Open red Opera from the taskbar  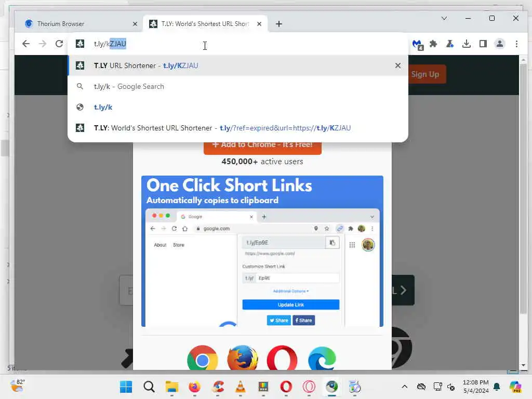tap(286, 387)
